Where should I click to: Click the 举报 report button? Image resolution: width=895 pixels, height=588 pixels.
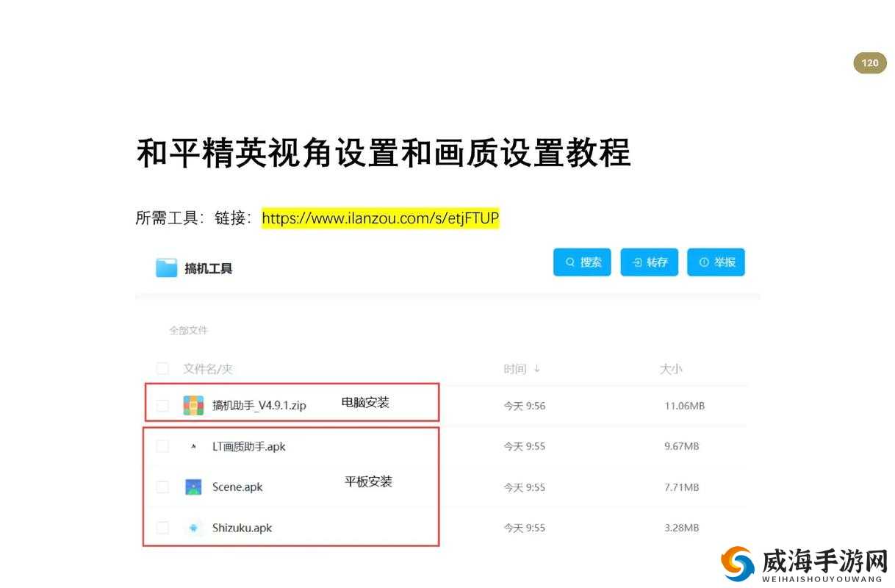pos(716,262)
